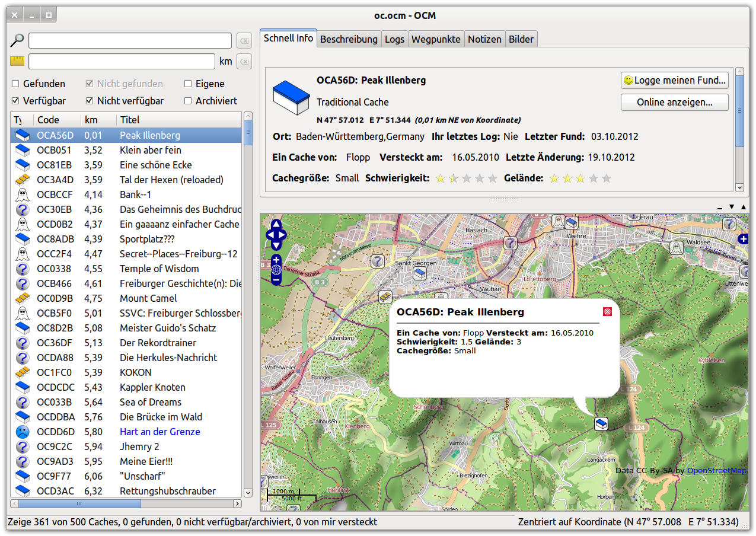Pan the map right with the arrow control
This screenshot has width=756, height=536.
click(282, 235)
